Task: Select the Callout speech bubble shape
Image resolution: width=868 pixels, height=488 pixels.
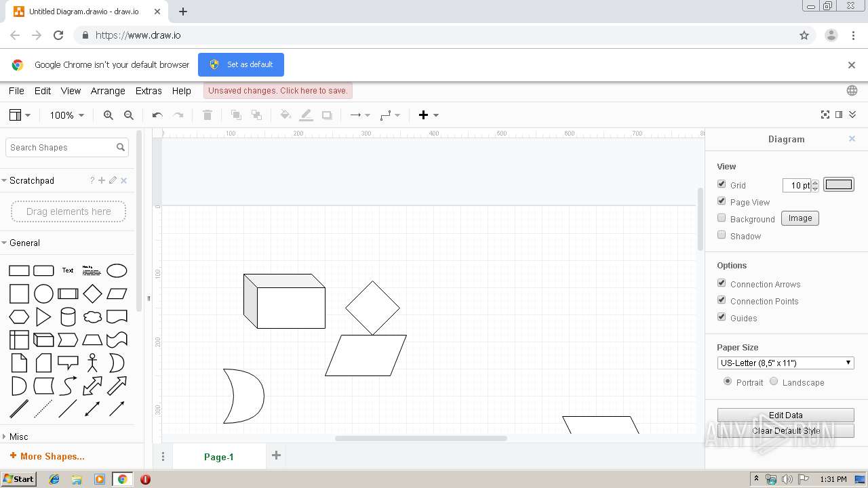Action: (x=68, y=363)
